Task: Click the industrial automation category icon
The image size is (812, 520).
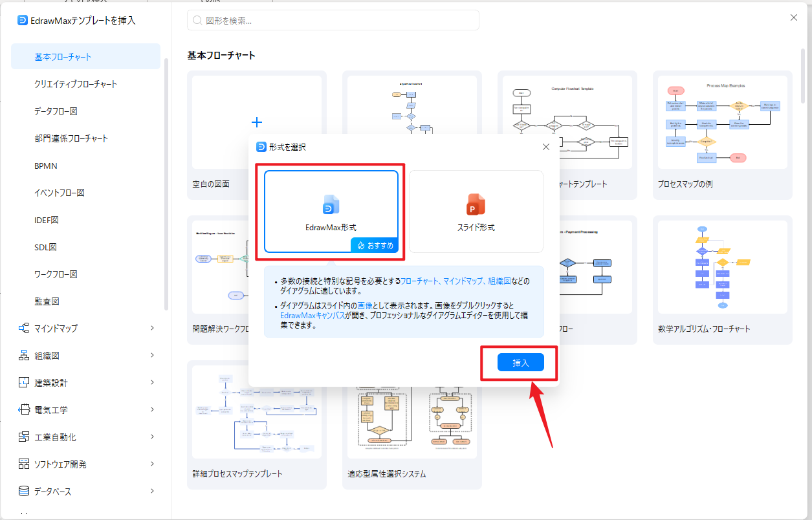Action: [x=24, y=437]
